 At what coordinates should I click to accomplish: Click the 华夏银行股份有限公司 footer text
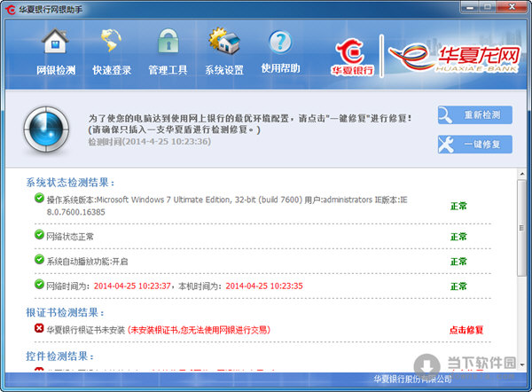pyautogui.click(x=412, y=379)
